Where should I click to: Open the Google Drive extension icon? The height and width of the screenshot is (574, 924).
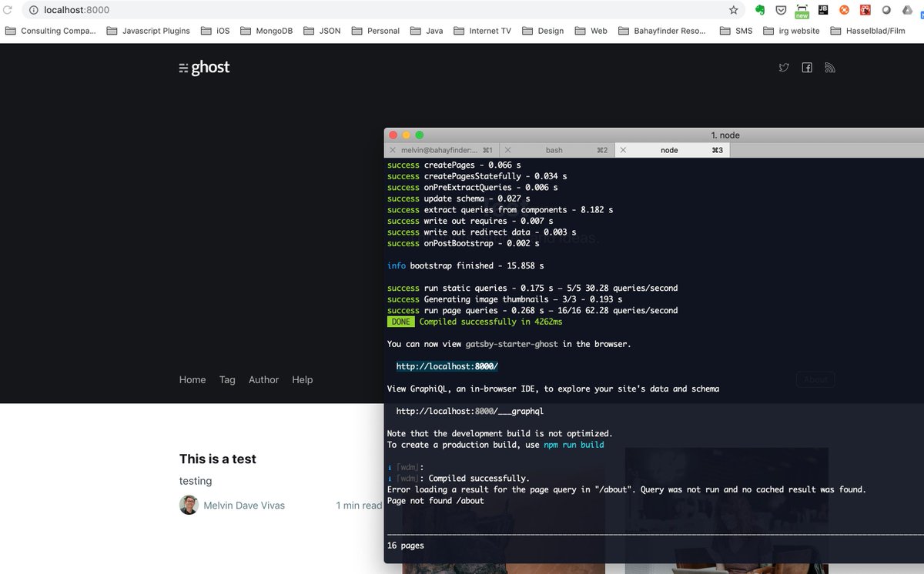point(907,10)
